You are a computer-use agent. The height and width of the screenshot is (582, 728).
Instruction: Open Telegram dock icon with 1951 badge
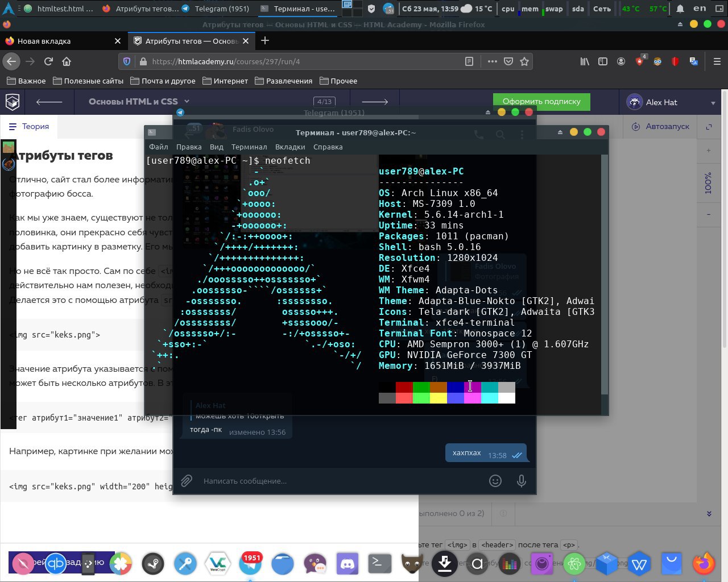click(x=250, y=564)
